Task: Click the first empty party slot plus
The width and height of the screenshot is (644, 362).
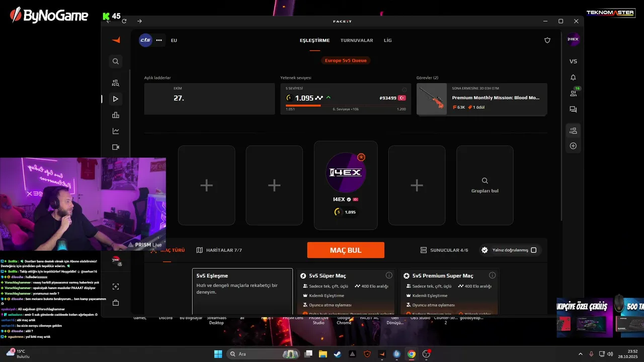Action: pos(207,186)
